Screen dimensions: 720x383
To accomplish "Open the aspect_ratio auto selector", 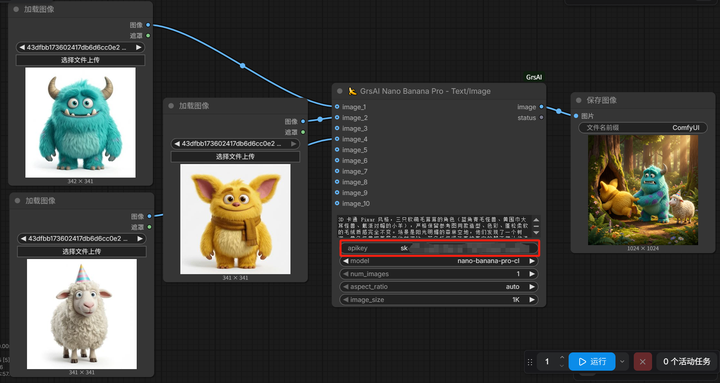I will point(439,287).
